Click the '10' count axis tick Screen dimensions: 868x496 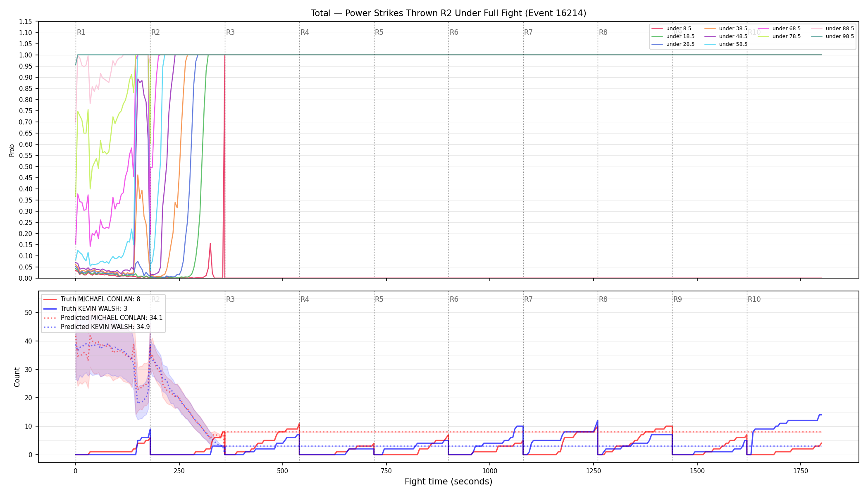coord(29,426)
